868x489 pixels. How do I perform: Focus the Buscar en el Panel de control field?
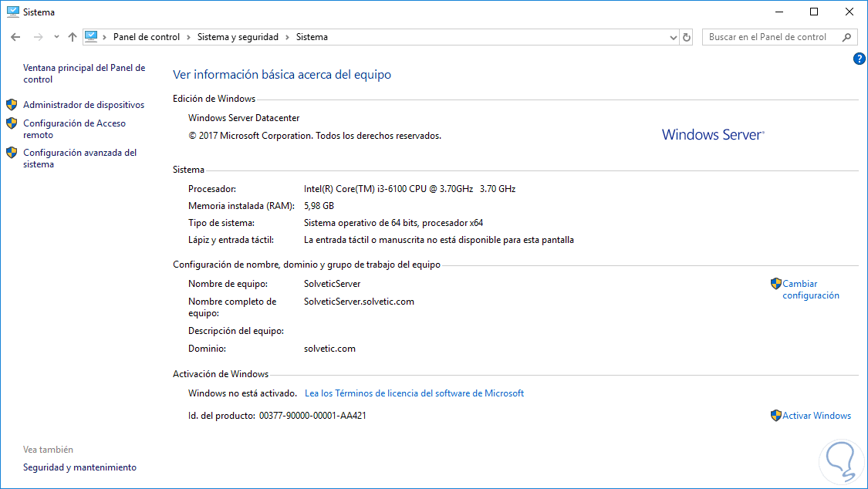pyautogui.click(x=771, y=37)
